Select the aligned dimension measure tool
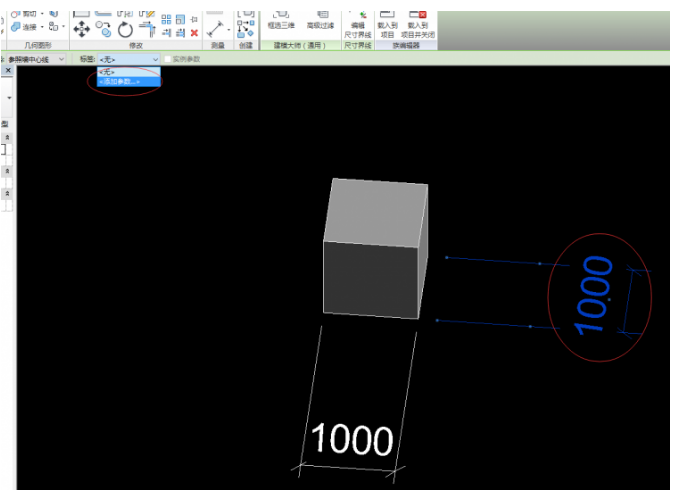 [x=214, y=28]
